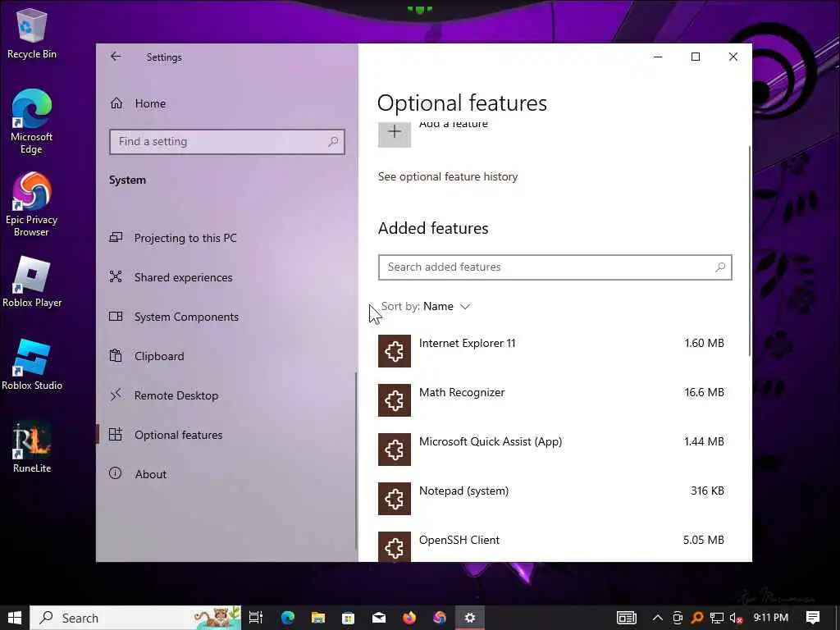Screen dimensions: 840x630
Task: Open Home in Settings sidebar
Action: [138, 103]
